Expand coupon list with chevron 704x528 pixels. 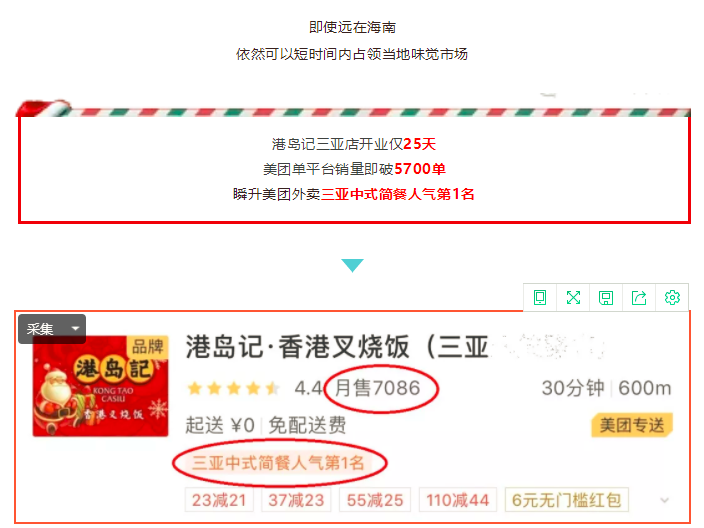665,500
